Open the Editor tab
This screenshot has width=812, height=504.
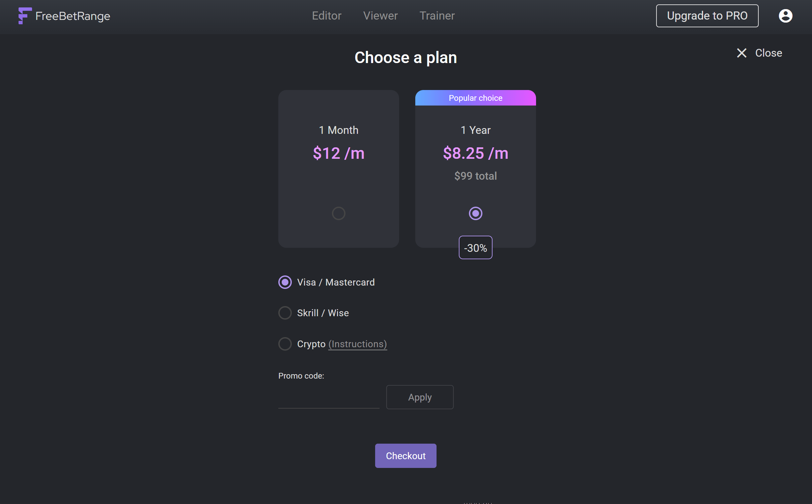(x=327, y=16)
